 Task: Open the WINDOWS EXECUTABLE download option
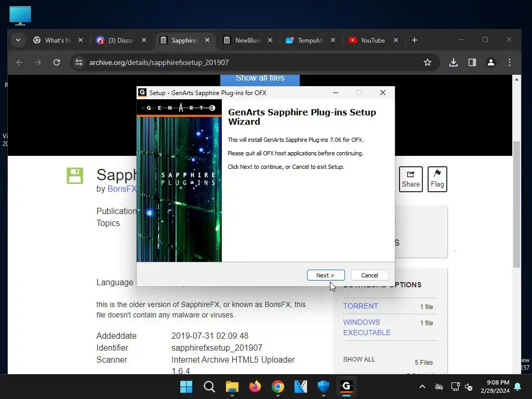click(367, 327)
